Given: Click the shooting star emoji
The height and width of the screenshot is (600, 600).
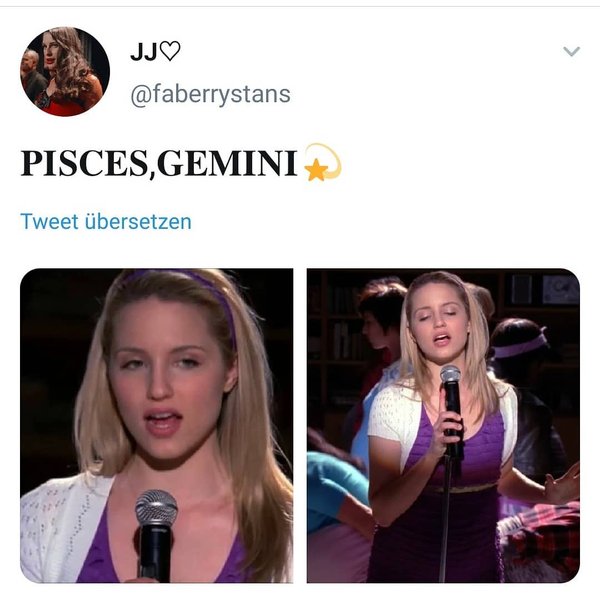Looking at the screenshot, I should click(322, 162).
